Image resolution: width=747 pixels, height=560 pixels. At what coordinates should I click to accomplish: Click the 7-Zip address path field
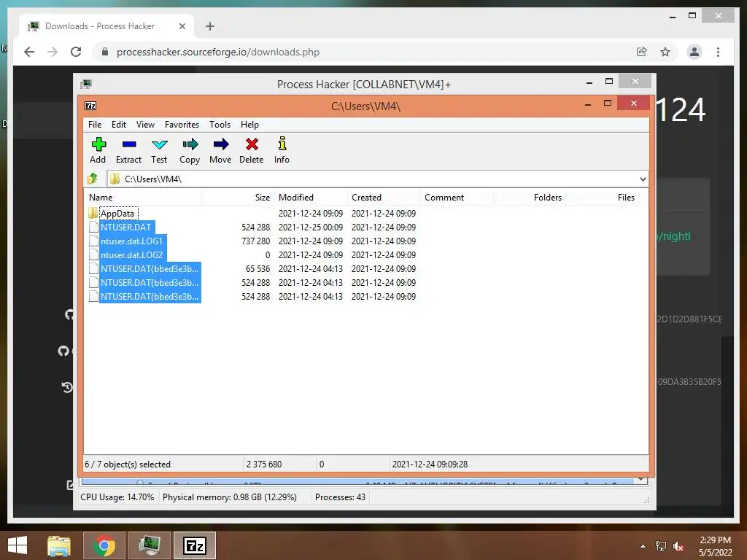(x=377, y=179)
